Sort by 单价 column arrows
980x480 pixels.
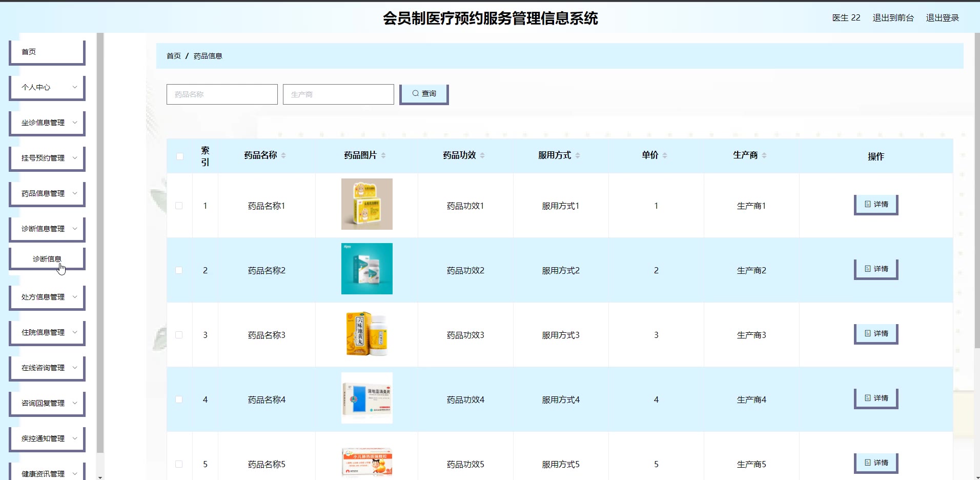[x=665, y=155]
